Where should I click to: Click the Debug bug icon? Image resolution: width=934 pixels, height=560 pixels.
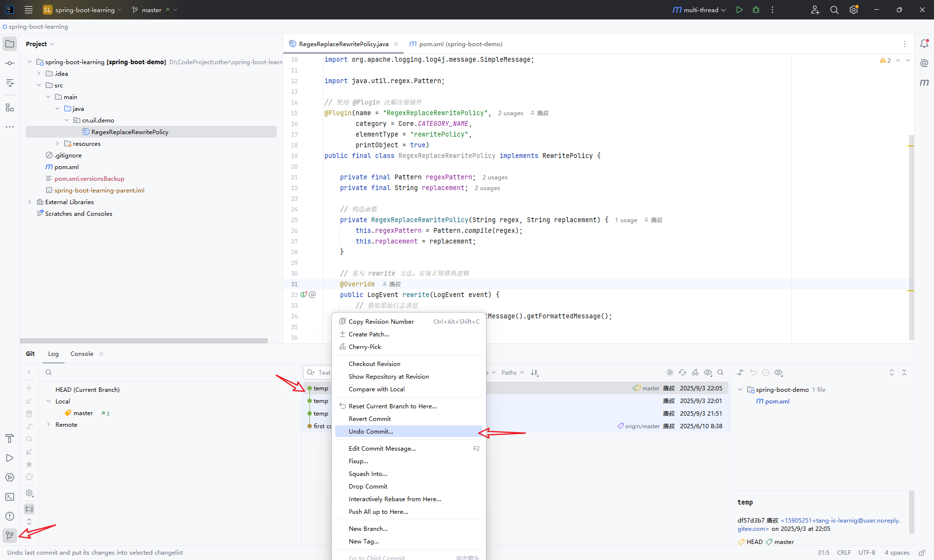pyautogui.click(x=756, y=10)
